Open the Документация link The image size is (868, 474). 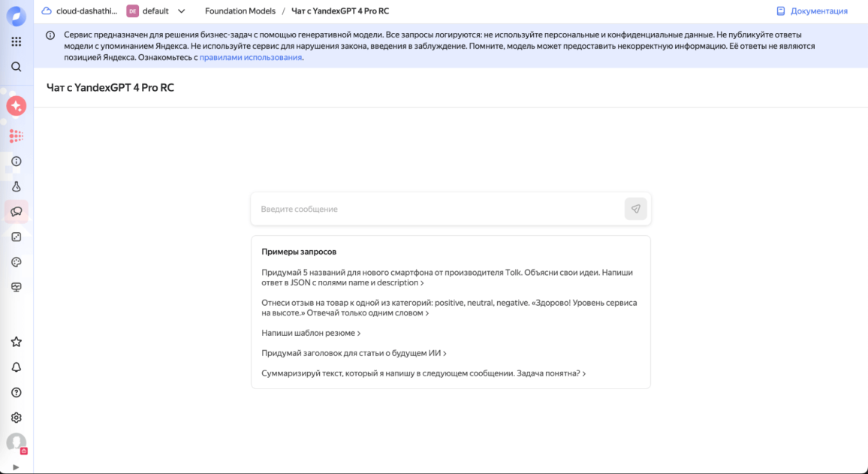818,11
